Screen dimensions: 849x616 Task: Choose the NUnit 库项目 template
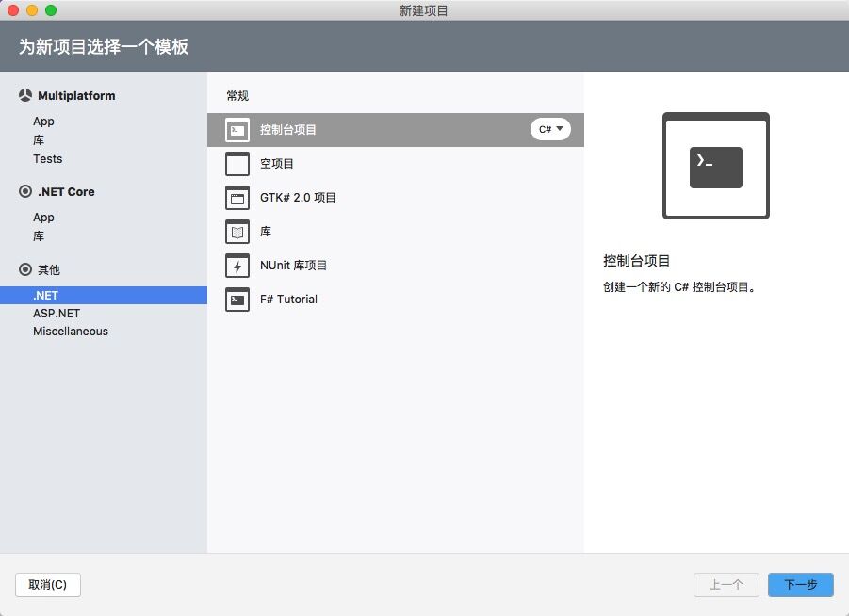coord(395,266)
